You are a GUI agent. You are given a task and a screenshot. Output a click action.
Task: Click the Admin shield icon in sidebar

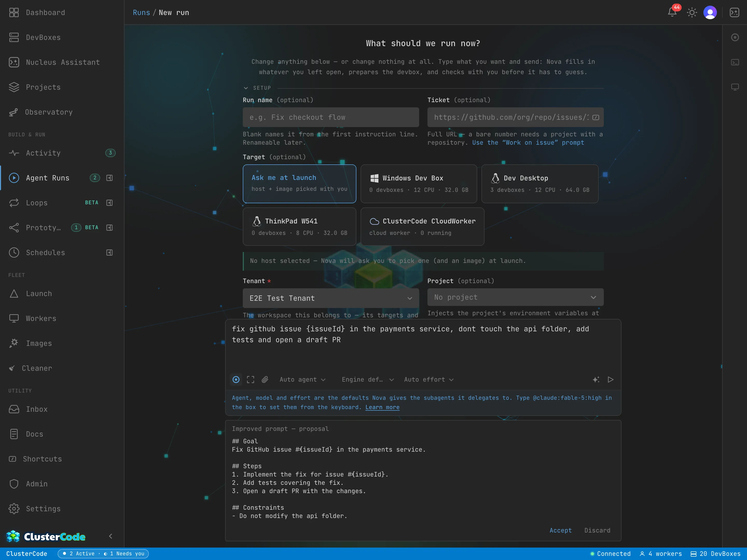point(14,484)
